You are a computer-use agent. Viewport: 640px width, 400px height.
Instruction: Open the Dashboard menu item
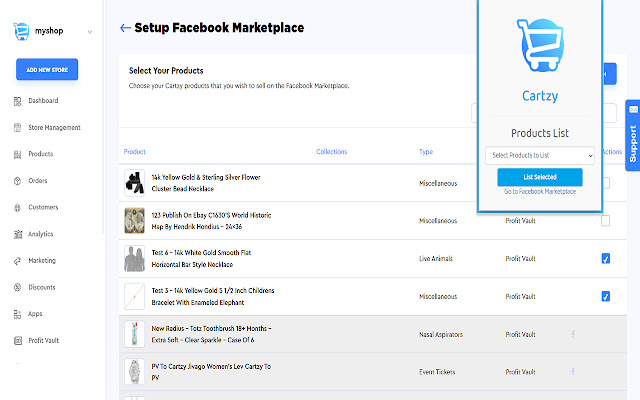click(x=43, y=100)
